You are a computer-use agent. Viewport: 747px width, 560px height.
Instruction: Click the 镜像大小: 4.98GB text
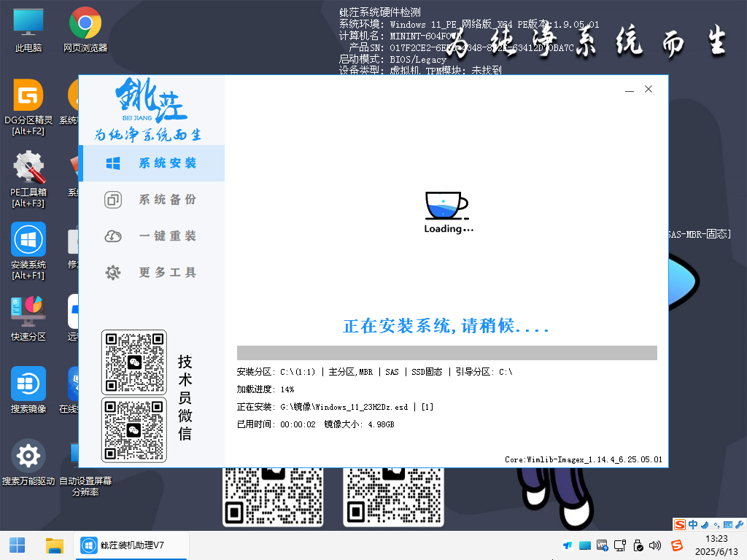(359, 424)
